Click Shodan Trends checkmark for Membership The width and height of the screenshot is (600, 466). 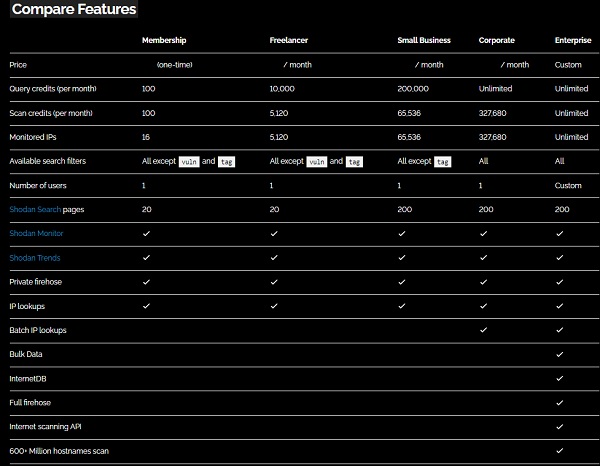(146, 257)
